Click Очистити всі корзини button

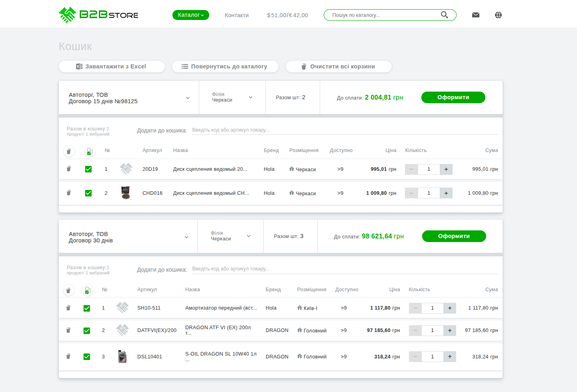339,66
